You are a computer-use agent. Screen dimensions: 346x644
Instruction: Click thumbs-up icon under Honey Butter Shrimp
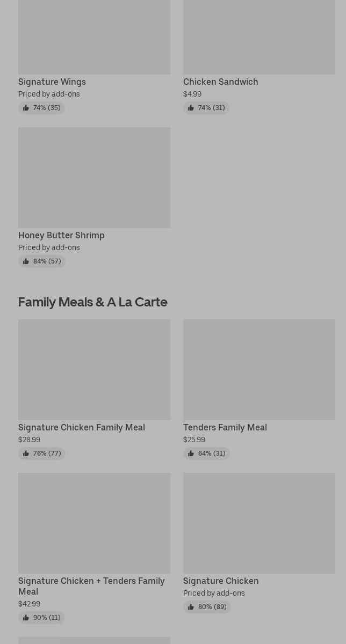click(x=26, y=261)
